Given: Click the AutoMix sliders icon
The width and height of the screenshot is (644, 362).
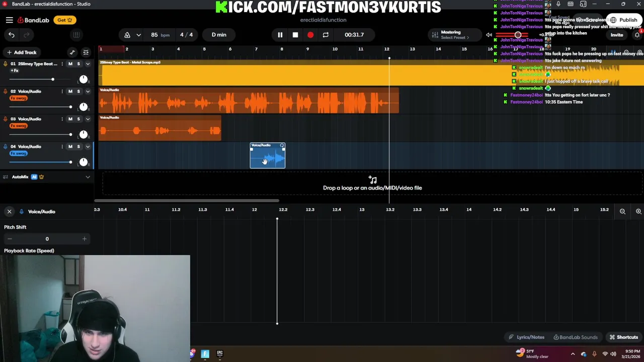Looking at the screenshot, I should click(x=6, y=177).
